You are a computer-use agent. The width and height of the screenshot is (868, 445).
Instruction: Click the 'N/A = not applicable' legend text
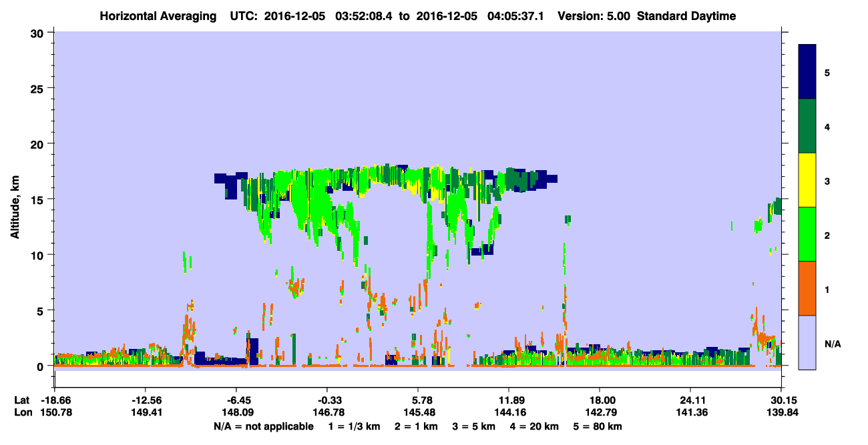[x=263, y=426]
